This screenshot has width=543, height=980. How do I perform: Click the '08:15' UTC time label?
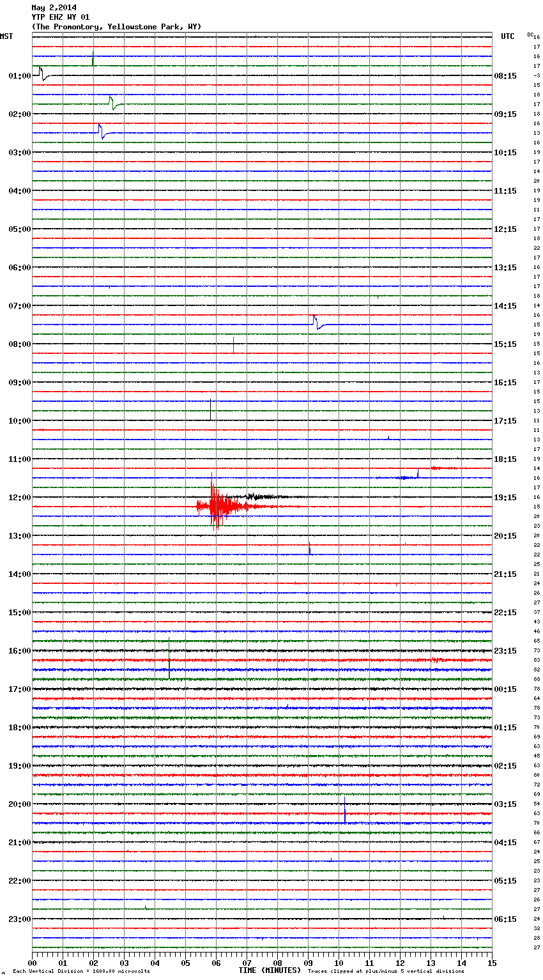[x=505, y=76]
